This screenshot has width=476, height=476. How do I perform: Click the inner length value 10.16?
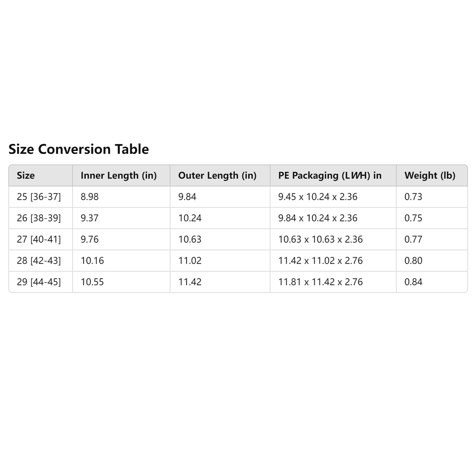point(92,261)
